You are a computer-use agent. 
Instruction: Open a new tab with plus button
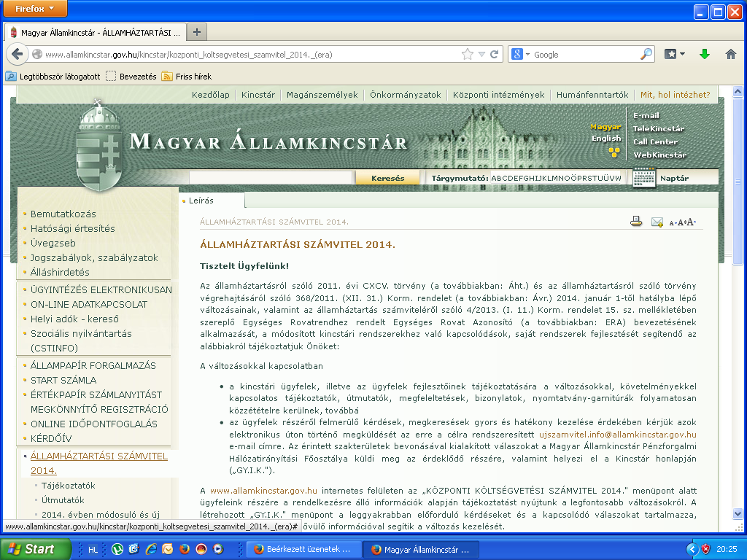tap(196, 32)
